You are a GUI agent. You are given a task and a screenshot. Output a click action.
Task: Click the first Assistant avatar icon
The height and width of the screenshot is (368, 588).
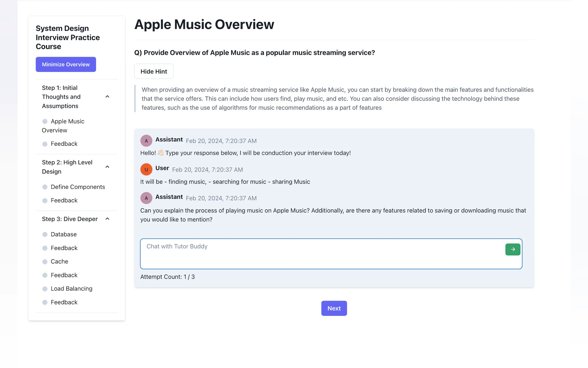[146, 141]
